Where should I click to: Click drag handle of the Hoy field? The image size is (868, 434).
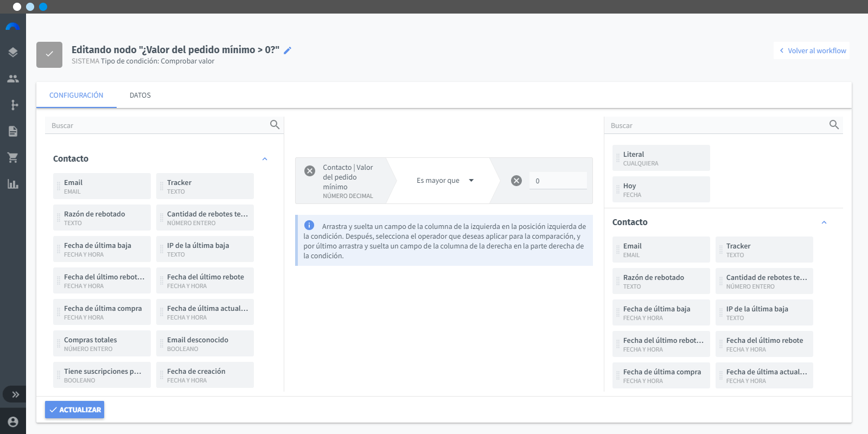617,189
